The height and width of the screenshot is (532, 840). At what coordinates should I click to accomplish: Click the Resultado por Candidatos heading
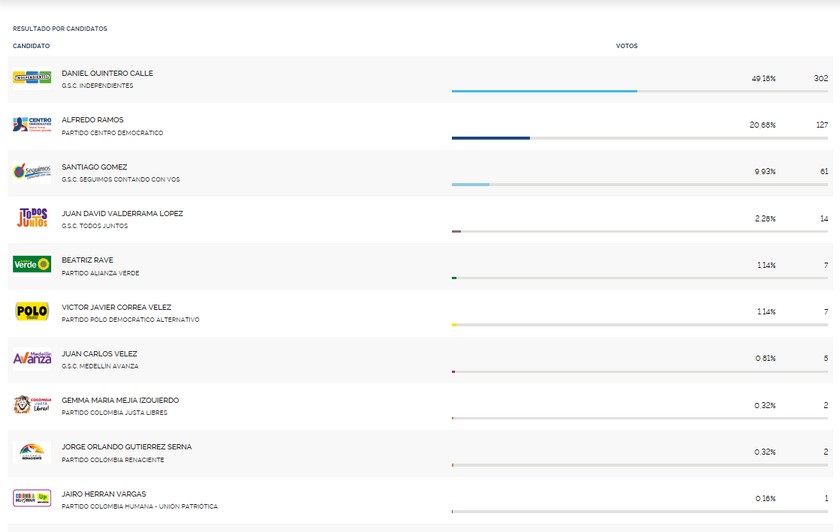[60, 28]
